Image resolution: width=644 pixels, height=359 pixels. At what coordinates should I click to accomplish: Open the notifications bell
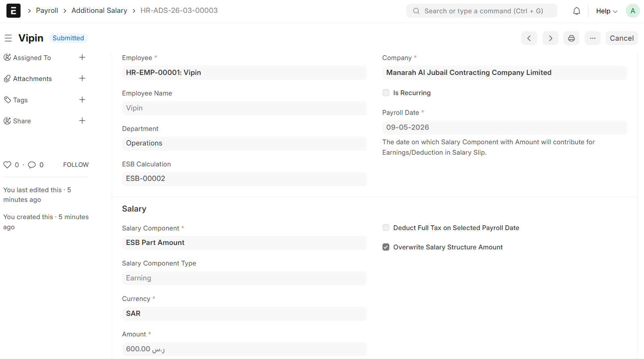coord(576,11)
